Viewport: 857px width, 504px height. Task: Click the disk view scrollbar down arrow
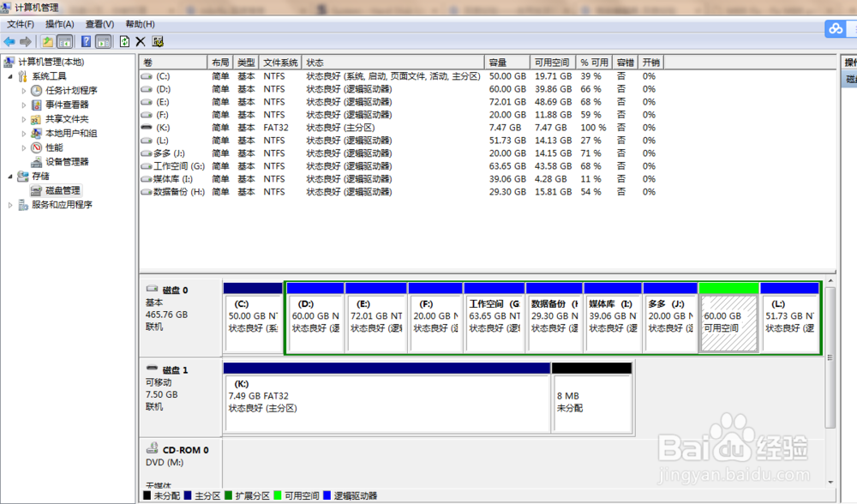(830, 482)
